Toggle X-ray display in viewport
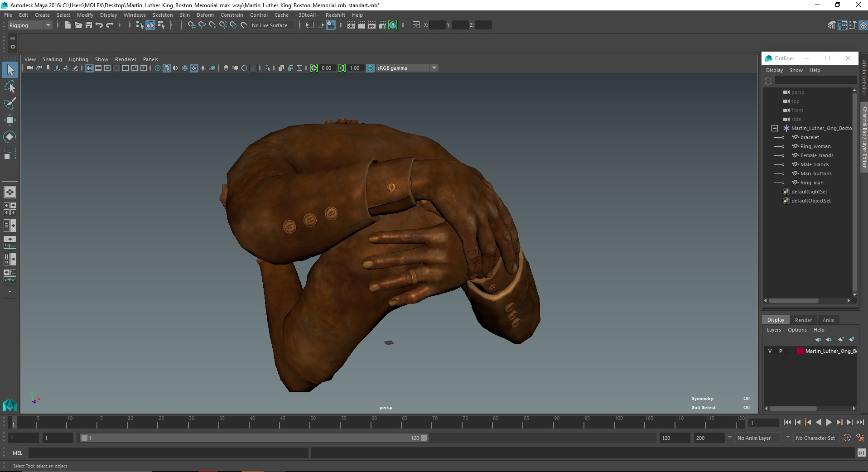The width and height of the screenshot is (868, 472). point(281,68)
